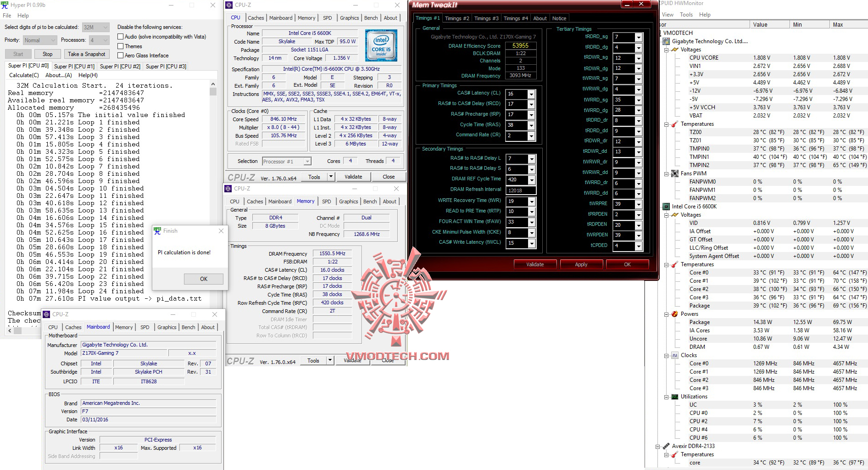Open the Selection dropdown showing Processor #1
This screenshot has height=470, width=868.
pyautogui.click(x=287, y=162)
